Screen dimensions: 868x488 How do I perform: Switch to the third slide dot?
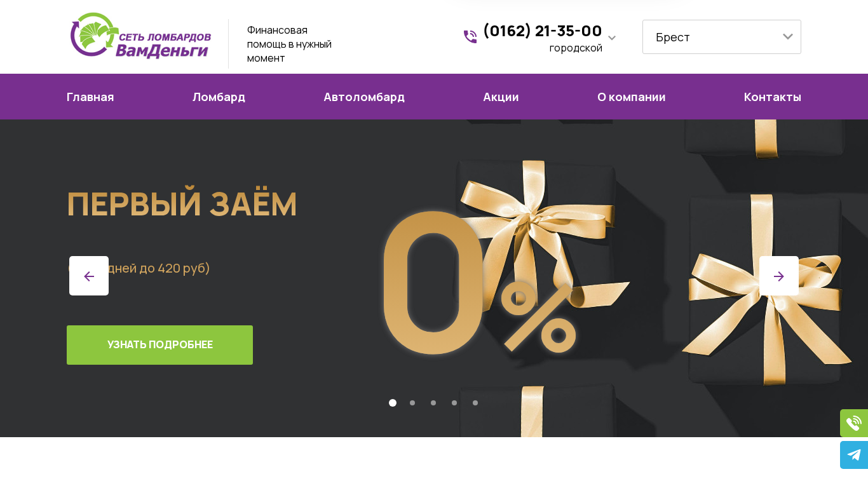(433, 403)
